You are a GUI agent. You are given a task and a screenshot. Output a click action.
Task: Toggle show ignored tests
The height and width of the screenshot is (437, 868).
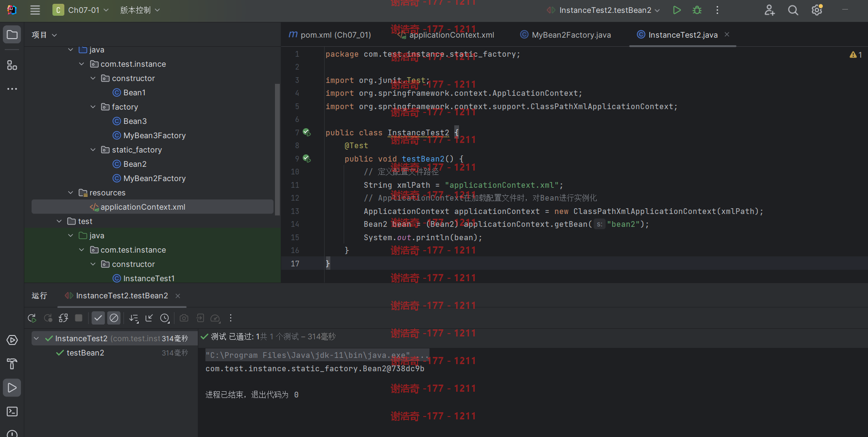pos(114,318)
